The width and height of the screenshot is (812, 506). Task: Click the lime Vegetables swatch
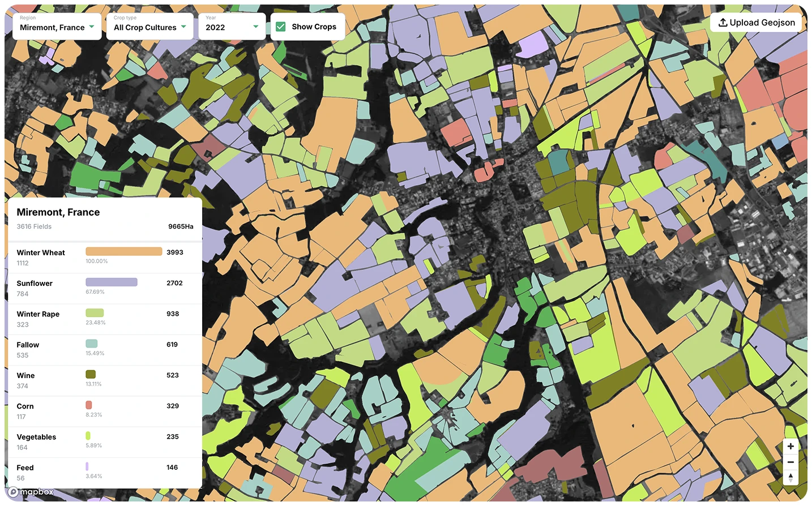[88, 436]
